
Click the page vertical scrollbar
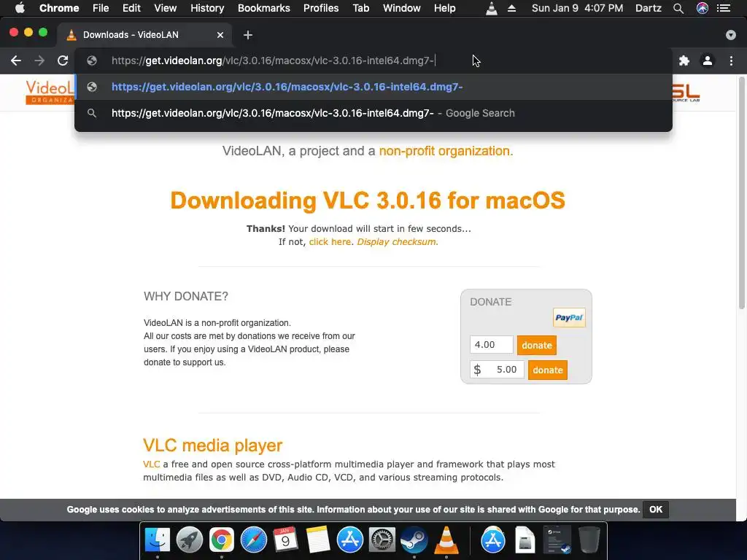point(741,192)
